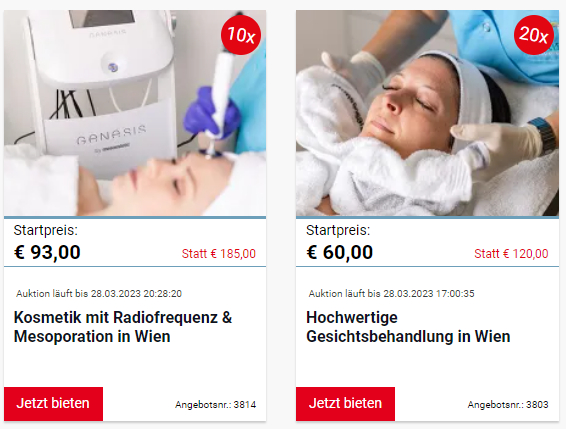Open Hochwertige Gesichtsbehandlung in Wien title
Viewport: 566px width, 429px height.
point(408,327)
